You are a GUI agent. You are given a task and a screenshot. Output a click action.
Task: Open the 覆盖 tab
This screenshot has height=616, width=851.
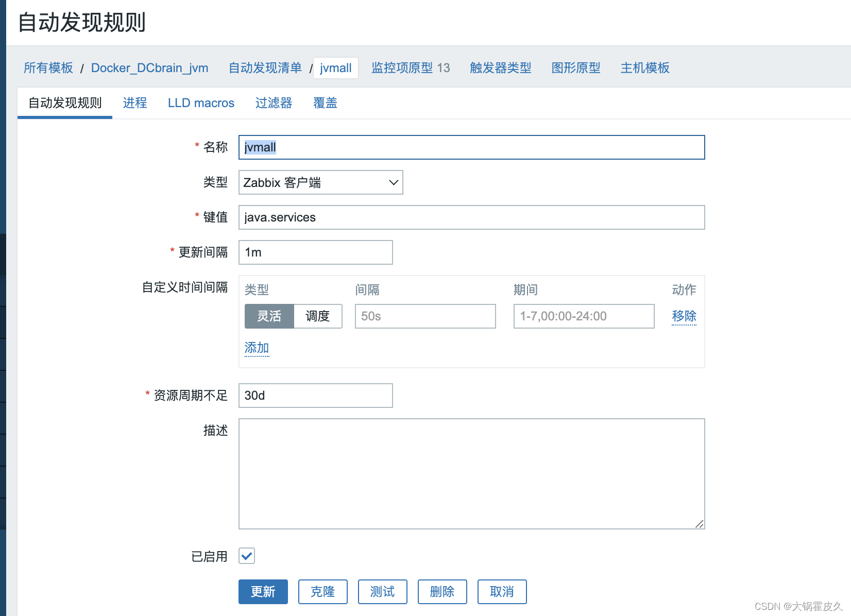click(325, 103)
